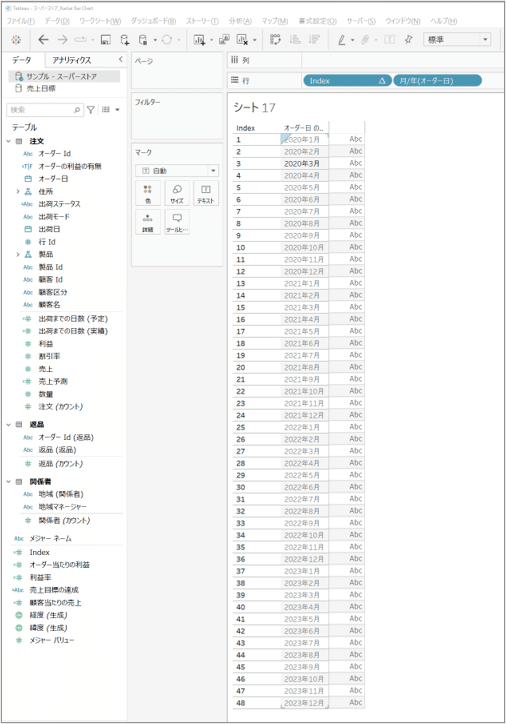The image size is (506, 724).
Task: Click the Highlight pen icon
Action: (342, 40)
